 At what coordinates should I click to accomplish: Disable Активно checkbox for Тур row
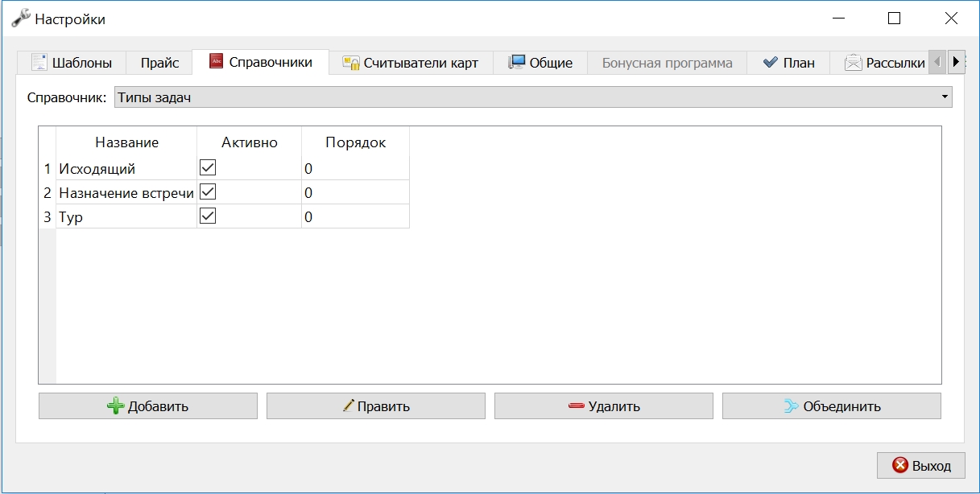(x=208, y=216)
